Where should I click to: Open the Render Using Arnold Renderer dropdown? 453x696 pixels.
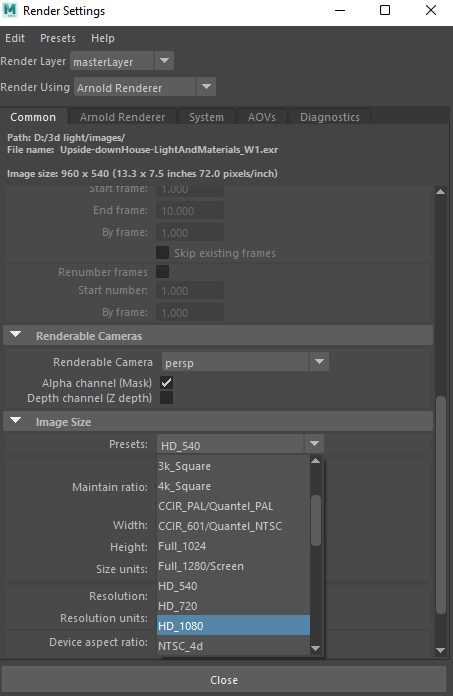[145, 87]
